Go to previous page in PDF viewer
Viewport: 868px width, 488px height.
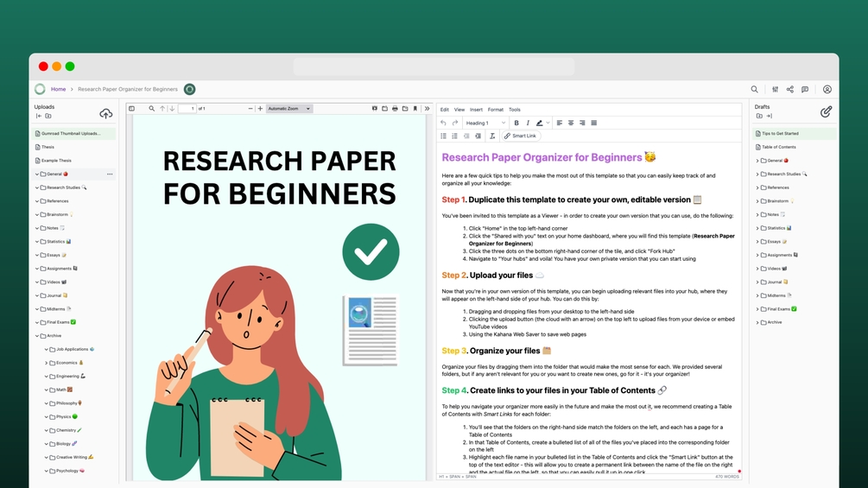(x=162, y=109)
